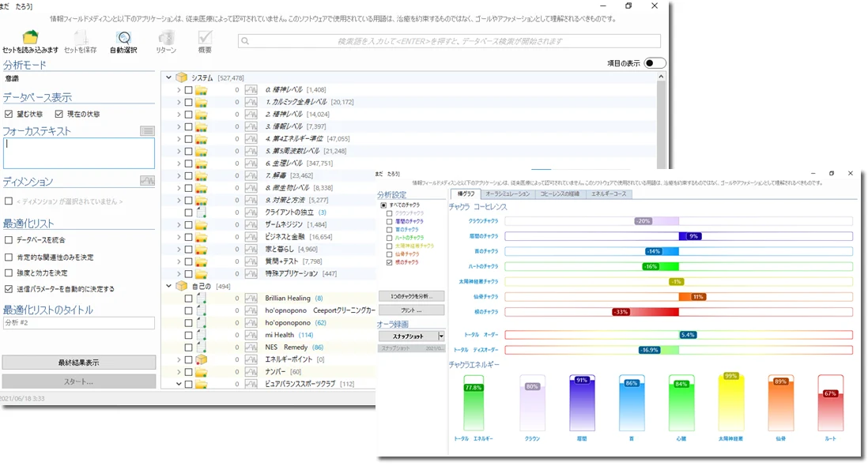Expand the ザームネジジン folder

click(x=178, y=224)
